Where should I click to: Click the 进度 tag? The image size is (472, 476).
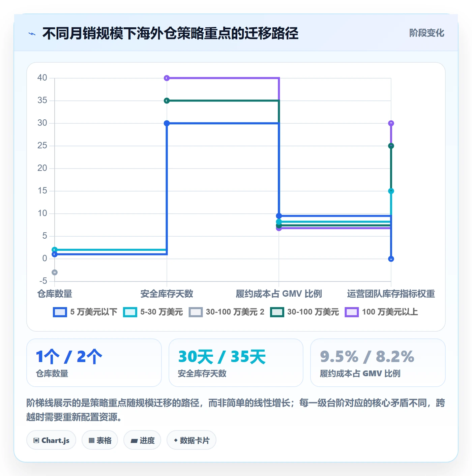click(x=142, y=440)
